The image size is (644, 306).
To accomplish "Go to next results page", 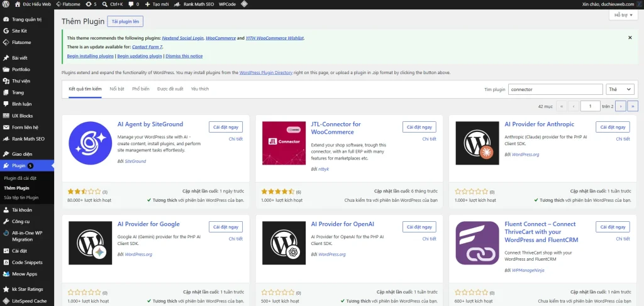I will click(x=621, y=106).
